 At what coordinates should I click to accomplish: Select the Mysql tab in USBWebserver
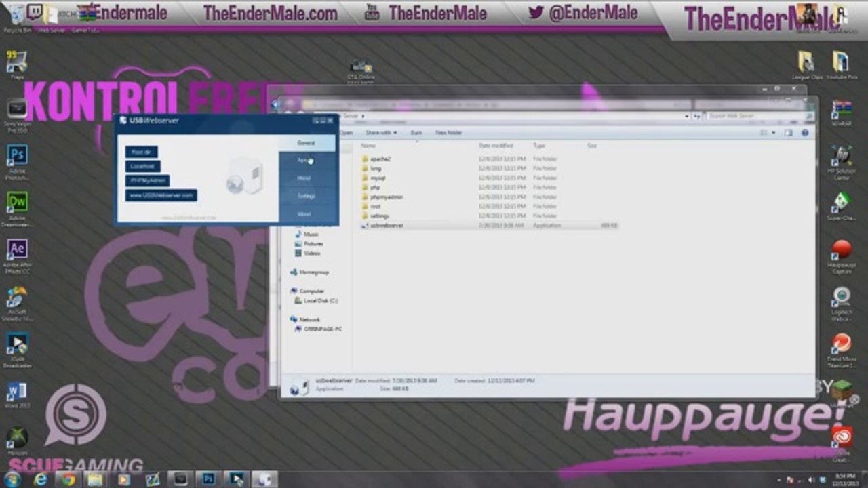click(307, 178)
